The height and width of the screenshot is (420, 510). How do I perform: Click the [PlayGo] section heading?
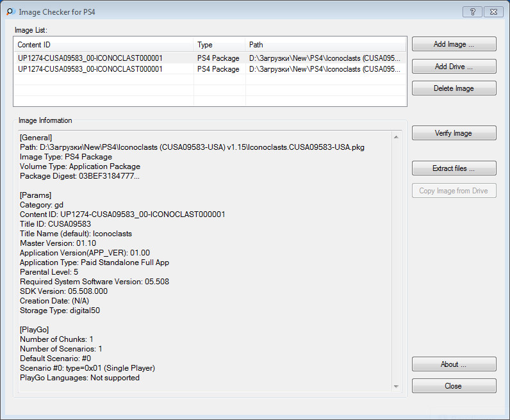pyautogui.click(x=34, y=329)
